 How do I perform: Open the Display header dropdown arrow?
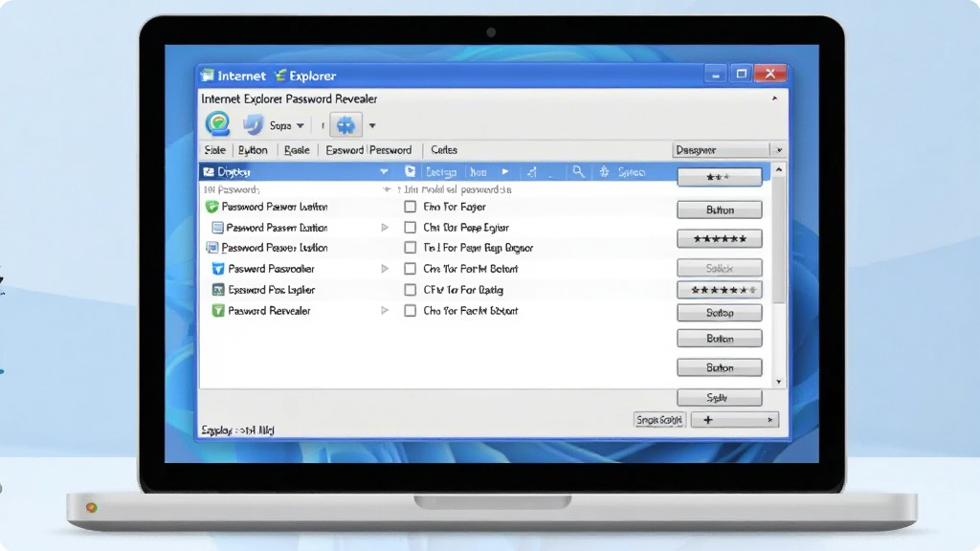(x=384, y=172)
